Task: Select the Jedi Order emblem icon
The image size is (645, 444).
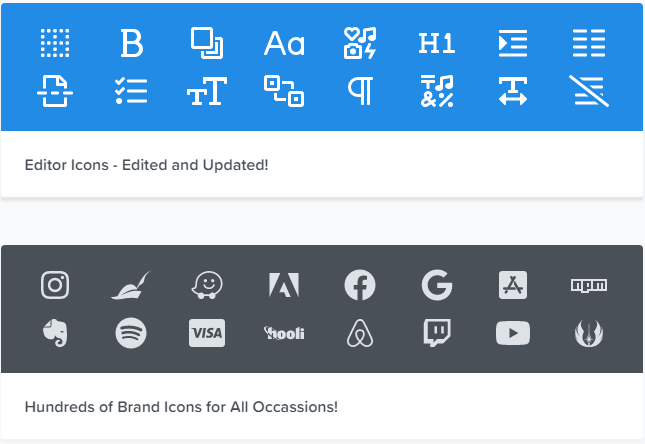Action: click(589, 333)
